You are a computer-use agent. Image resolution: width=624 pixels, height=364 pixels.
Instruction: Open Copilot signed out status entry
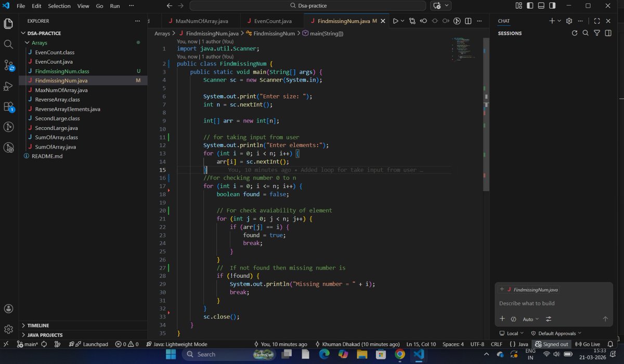tap(552, 344)
